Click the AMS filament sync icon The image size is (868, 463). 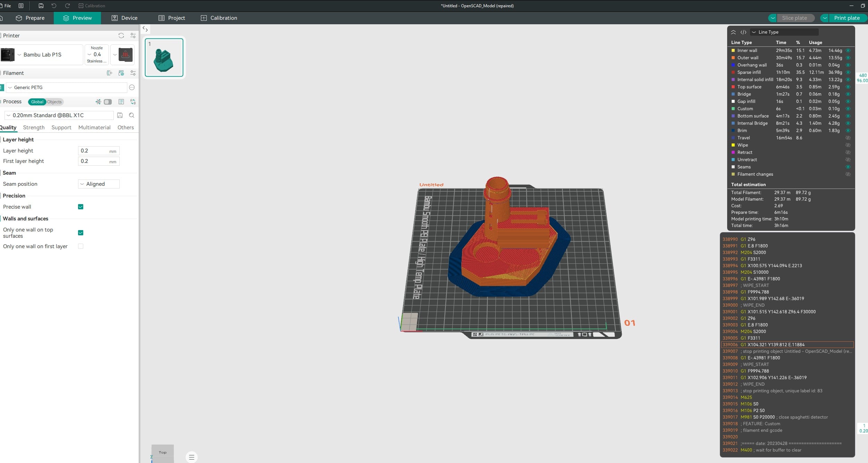121,73
